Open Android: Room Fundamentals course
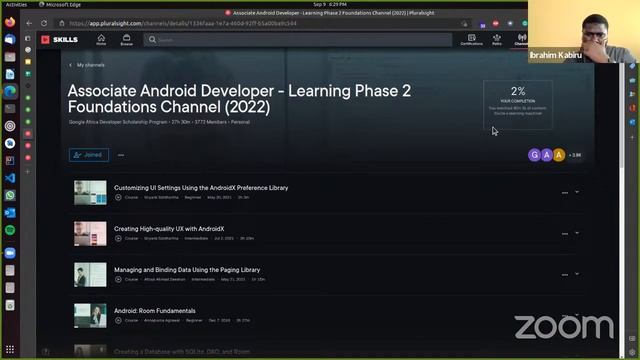This screenshot has height=360, width=640. tap(155, 311)
